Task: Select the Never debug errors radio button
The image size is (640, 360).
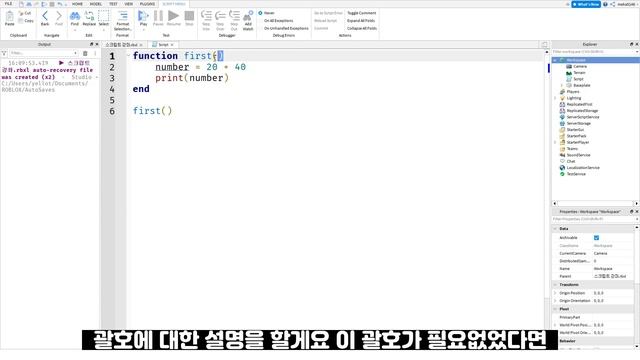Action: [x=260, y=13]
